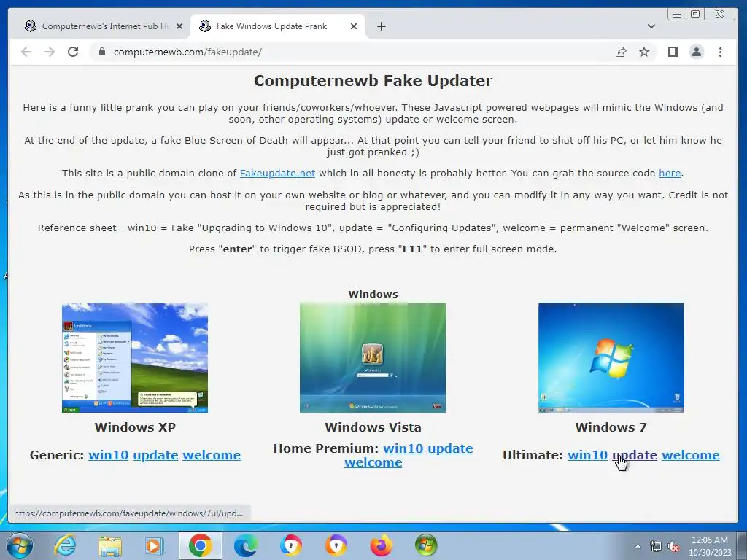Image resolution: width=747 pixels, height=560 pixels.
Task: Click the 'Windows XP' label
Action: [135, 427]
